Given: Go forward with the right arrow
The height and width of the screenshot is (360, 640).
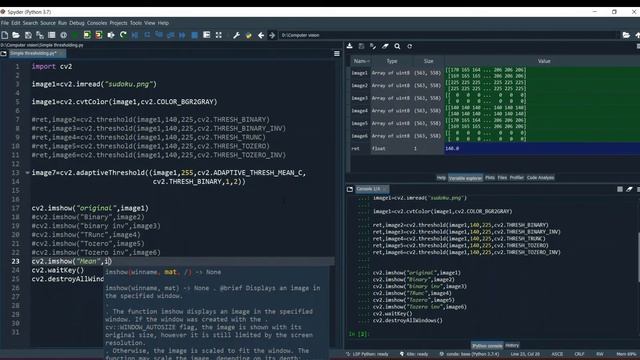Looking at the screenshot, I should [x=272, y=36].
